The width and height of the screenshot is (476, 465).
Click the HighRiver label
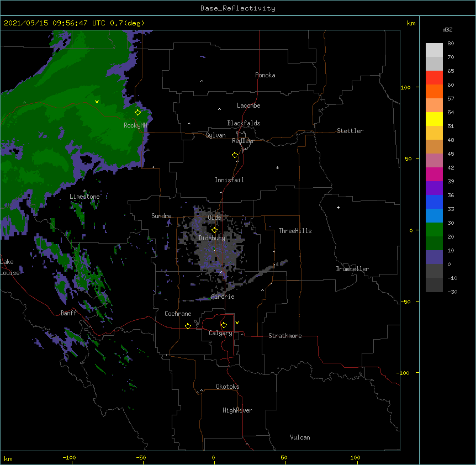pos(237,410)
